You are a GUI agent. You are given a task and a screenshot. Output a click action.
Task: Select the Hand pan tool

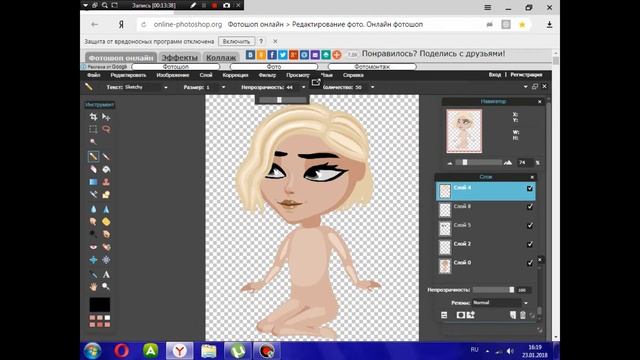pyautogui.click(x=93, y=287)
